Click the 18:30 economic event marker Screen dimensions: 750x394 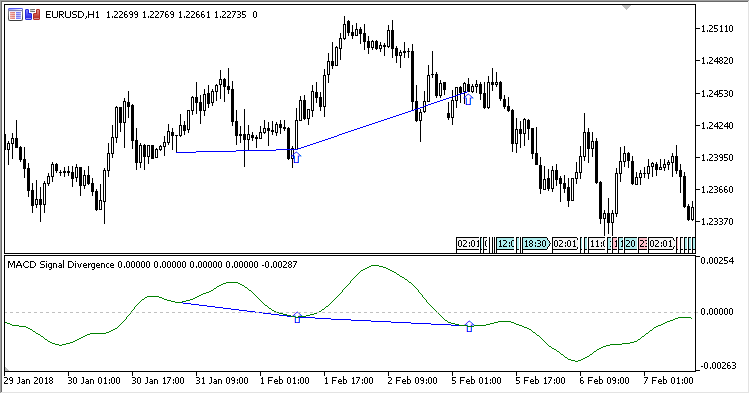[x=536, y=244]
